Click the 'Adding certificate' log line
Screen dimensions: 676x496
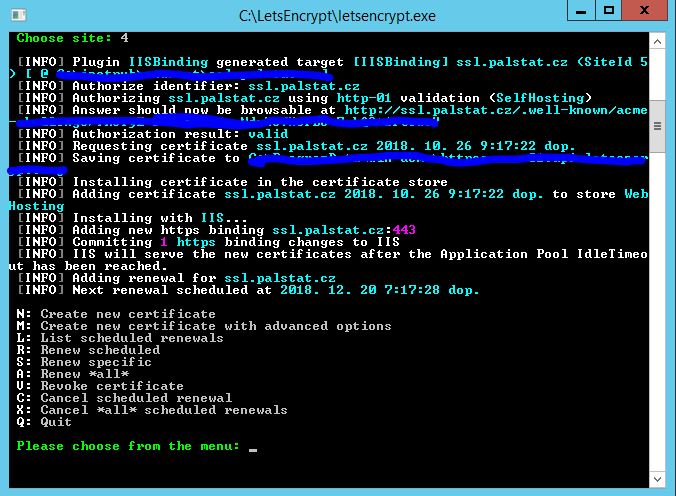(x=332, y=194)
